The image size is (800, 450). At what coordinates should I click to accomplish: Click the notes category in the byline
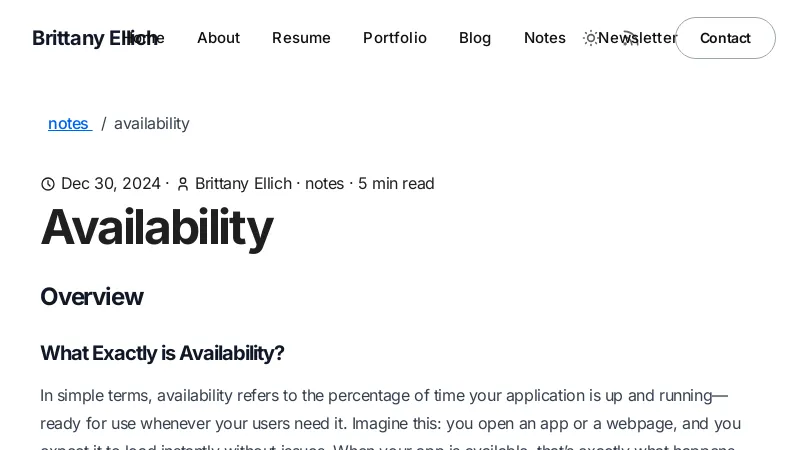pos(324,184)
